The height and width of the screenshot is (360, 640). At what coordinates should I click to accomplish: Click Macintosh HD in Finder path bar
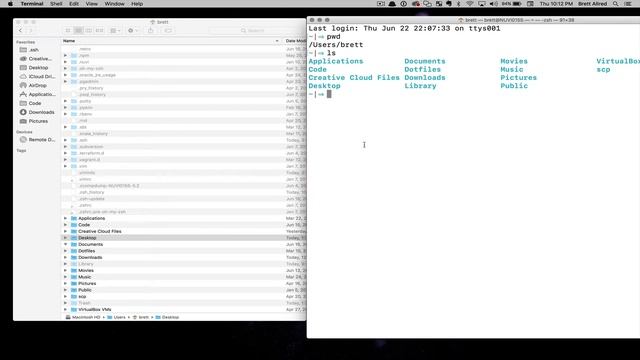tap(83, 317)
